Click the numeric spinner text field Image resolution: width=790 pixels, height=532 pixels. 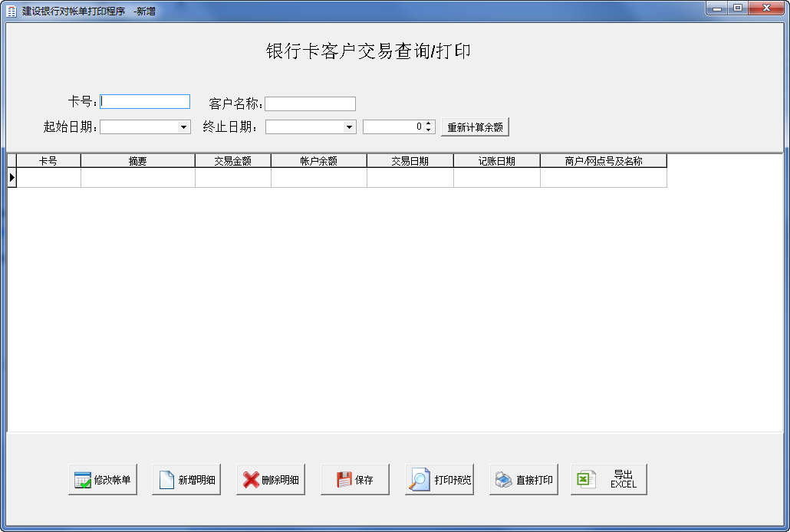[393, 127]
